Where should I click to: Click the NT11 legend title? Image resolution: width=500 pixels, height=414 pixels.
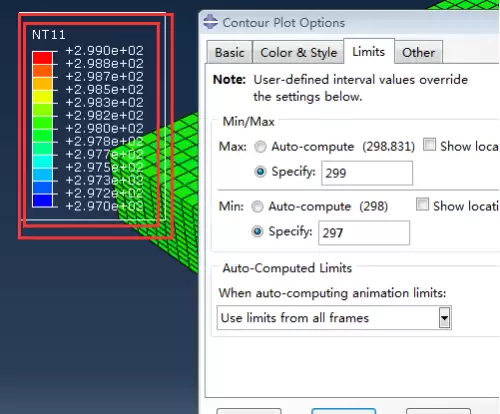coord(49,35)
